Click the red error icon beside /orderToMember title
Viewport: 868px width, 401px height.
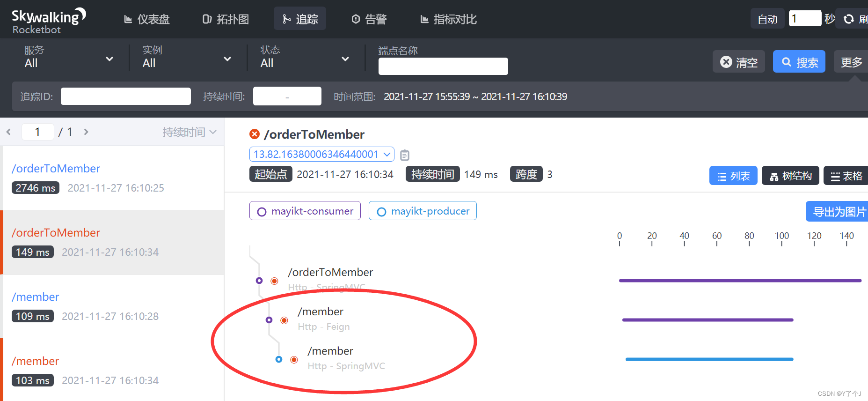[x=255, y=134]
